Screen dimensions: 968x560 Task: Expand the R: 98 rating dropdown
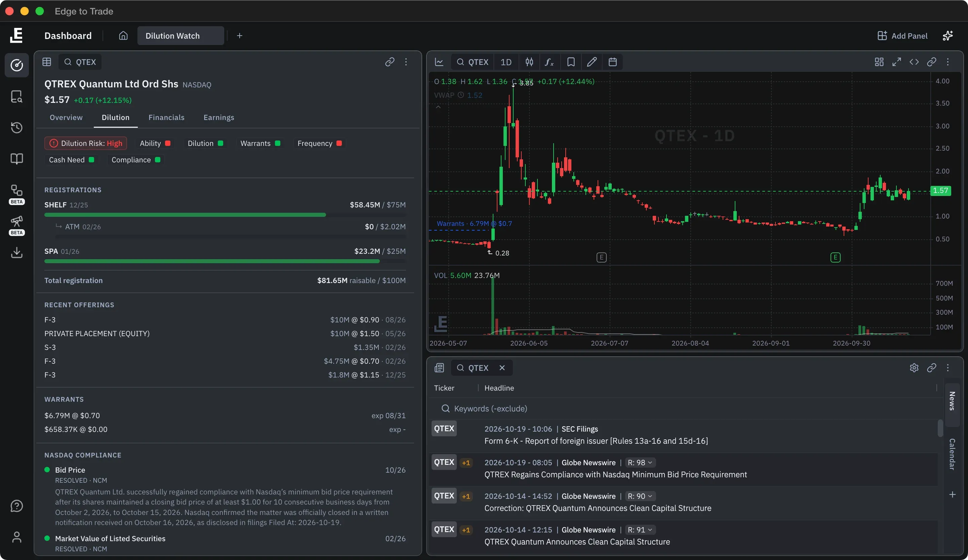pos(640,463)
